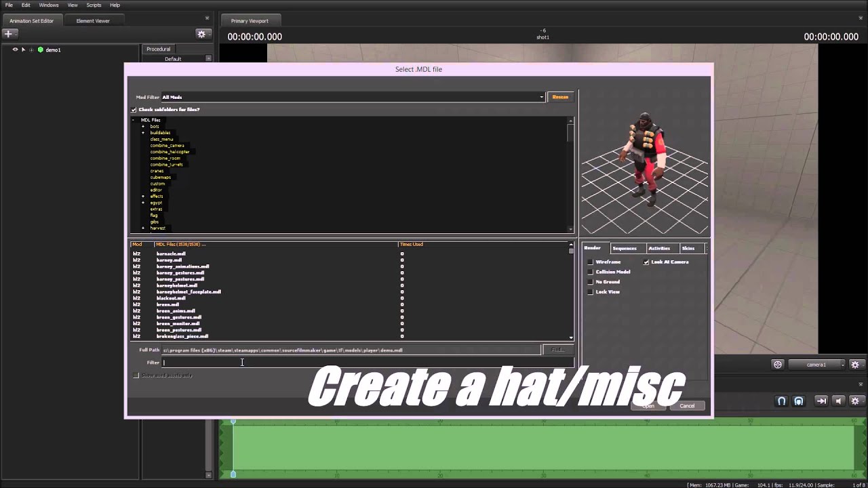The image size is (868, 488).
Task: Click the Open button
Action: [x=648, y=406]
